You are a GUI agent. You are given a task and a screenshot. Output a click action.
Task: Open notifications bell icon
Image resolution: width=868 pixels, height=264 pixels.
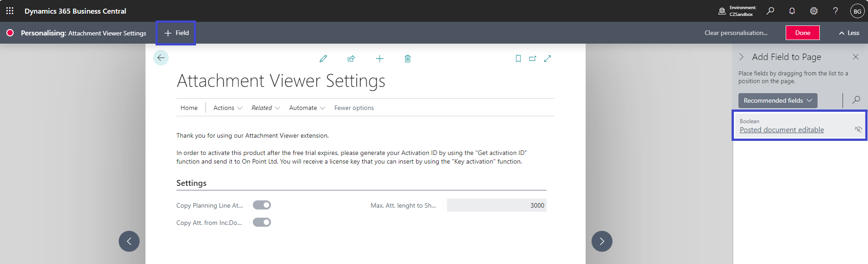pyautogui.click(x=792, y=11)
